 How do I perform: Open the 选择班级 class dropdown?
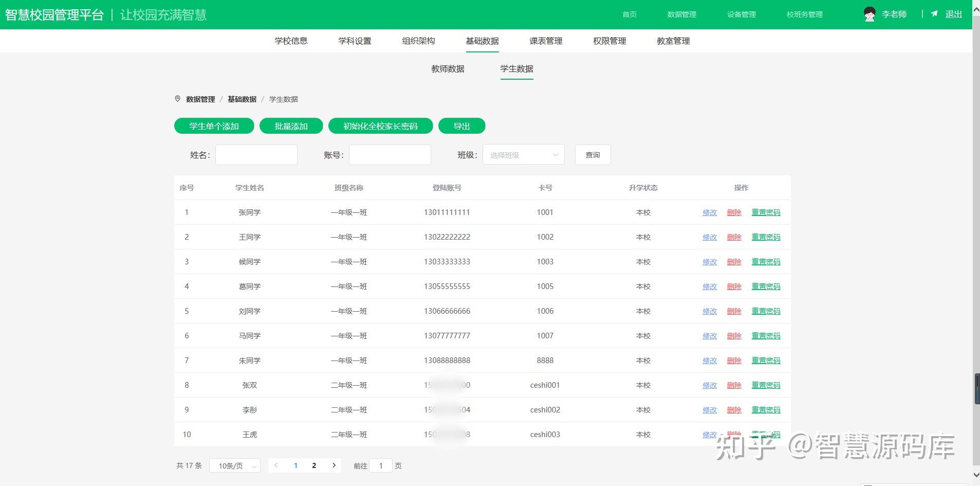click(524, 155)
